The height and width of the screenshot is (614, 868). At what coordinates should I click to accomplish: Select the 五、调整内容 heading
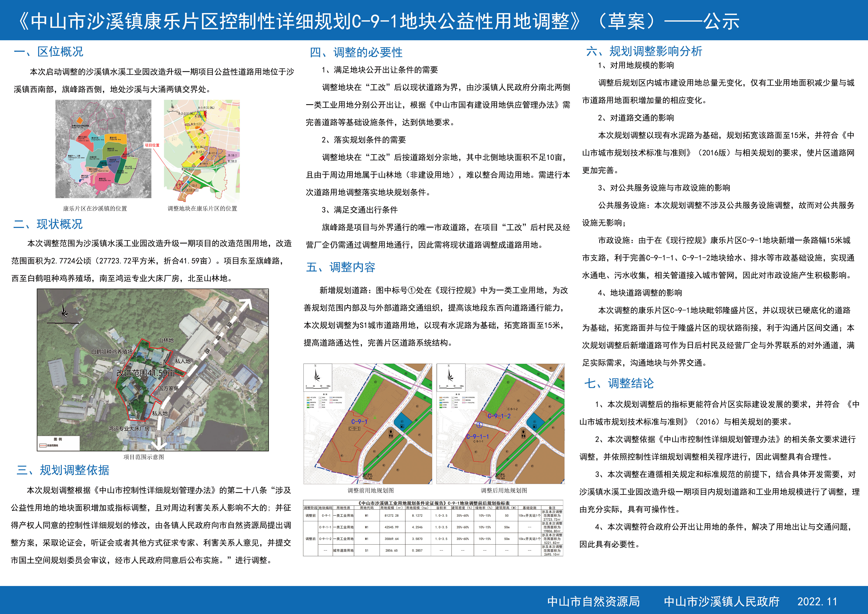[341, 267]
